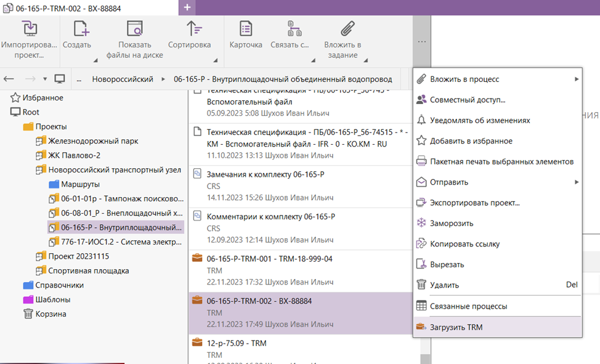Click the blue Маршруты folder icon
This screenshot has height=364, width=600.
(x=54, y=184)
